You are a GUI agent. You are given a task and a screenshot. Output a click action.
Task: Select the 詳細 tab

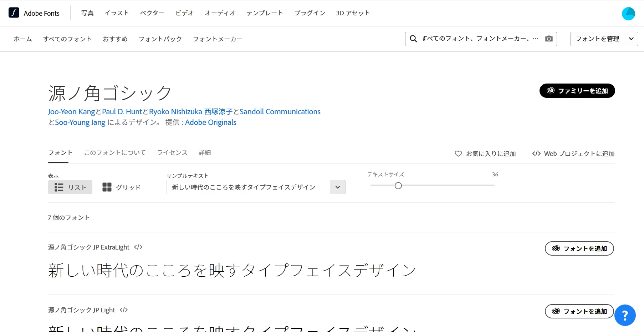[205, 153]
